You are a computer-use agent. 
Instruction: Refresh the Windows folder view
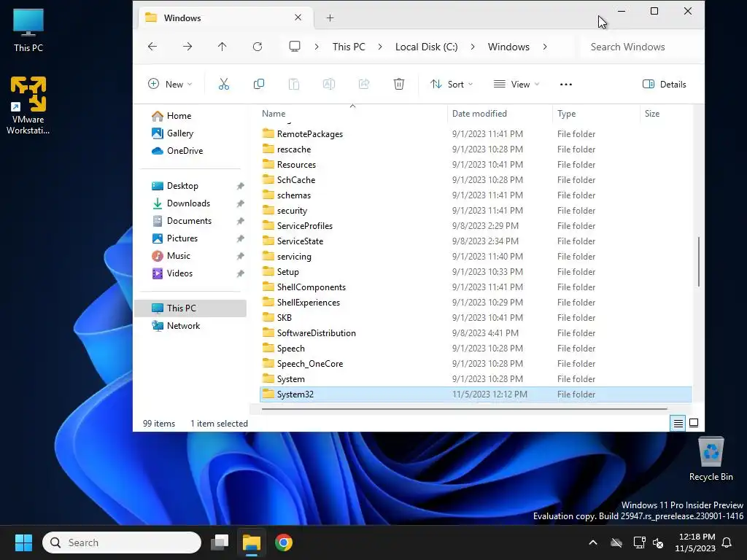pyautogui.click(x=258, y=47)
